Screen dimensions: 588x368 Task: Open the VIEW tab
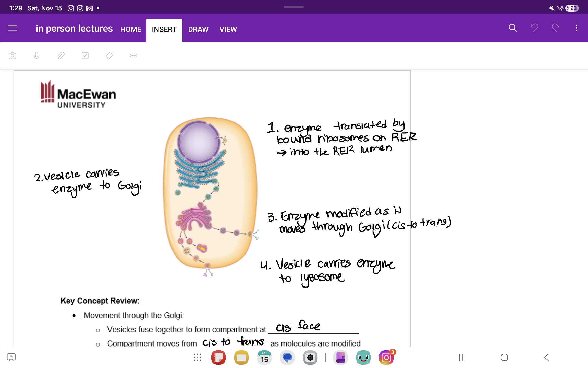[x=228, y=29]
